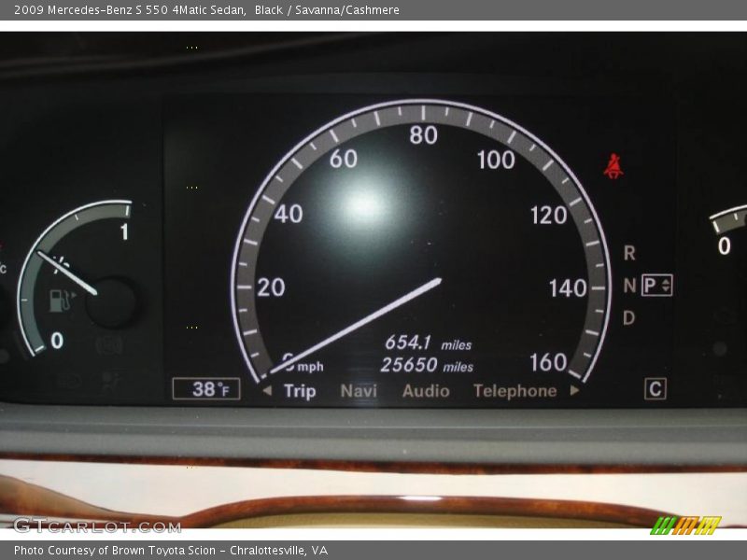Screen dimensions: 747x560
Task: Click the boxed P gear indicator
Action: click(657, 286)
